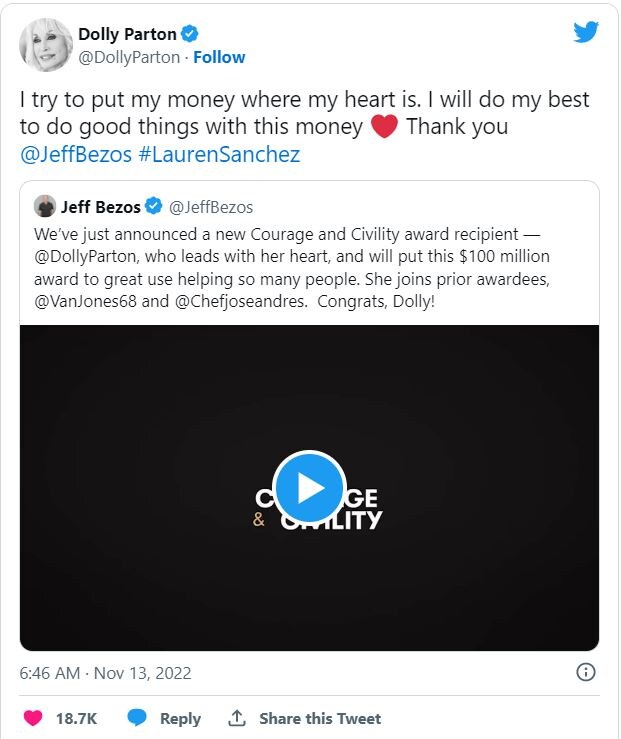Like the tweet with heart icon
621x739 pixels.
pos(33,718)
